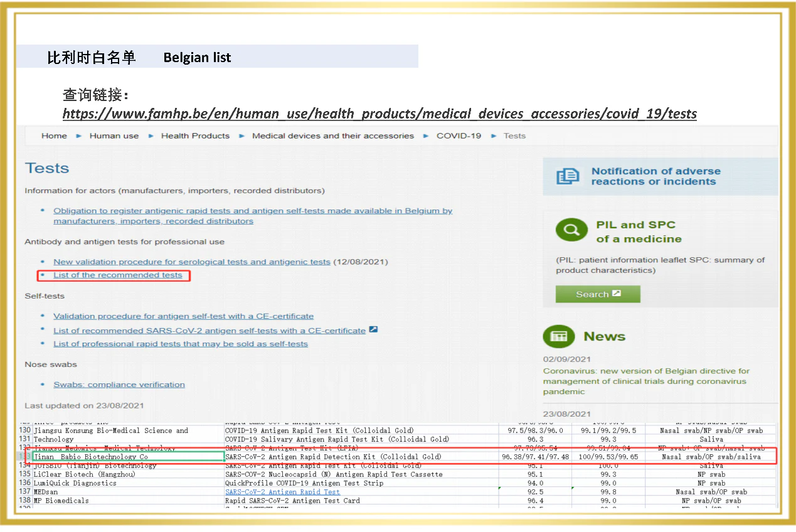Open MEDsan SARS-CoV-2 Antigen Rapid Test hyperlink
The image size is (796, 532).
point(282,492)
